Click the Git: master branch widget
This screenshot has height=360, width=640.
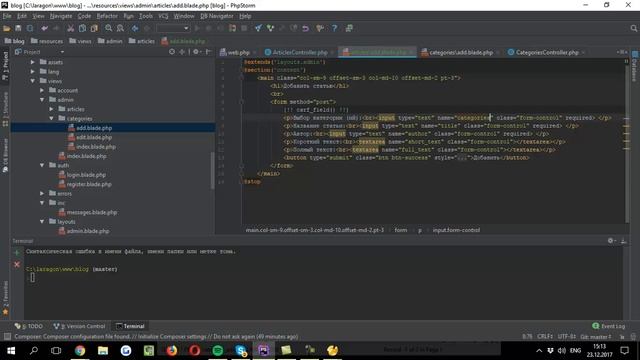(x=596, y=337)
